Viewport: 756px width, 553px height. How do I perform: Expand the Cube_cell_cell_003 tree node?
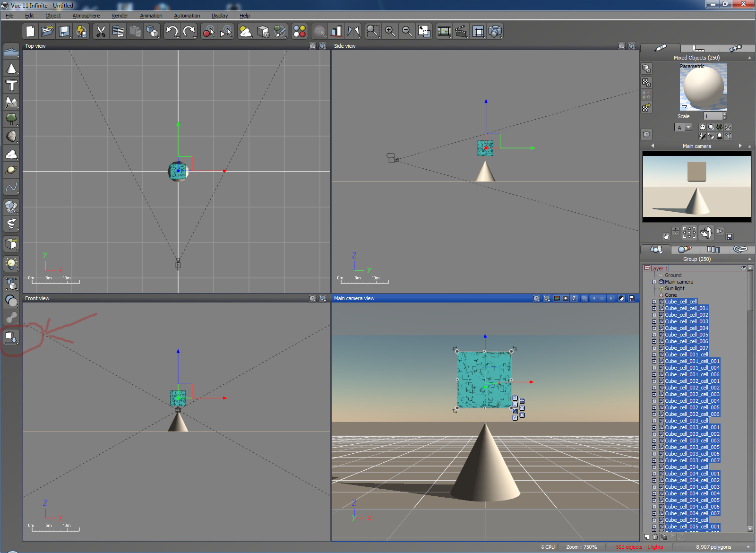(654, 321)
